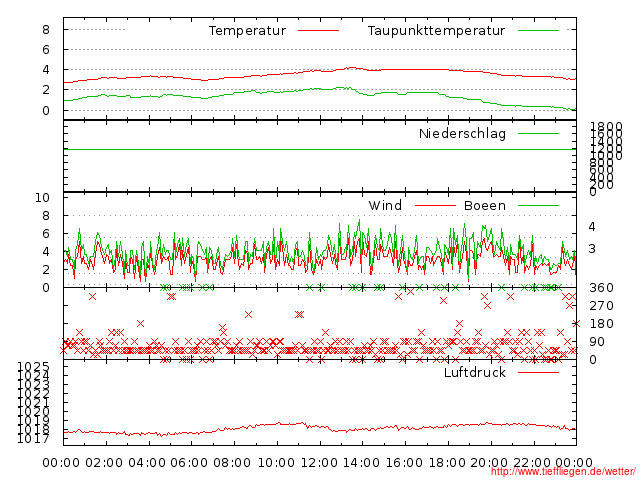The width and height of the screenshot is (640, 480).
Task: Click the 18:00 time axis label
Action: click(447, 462)
